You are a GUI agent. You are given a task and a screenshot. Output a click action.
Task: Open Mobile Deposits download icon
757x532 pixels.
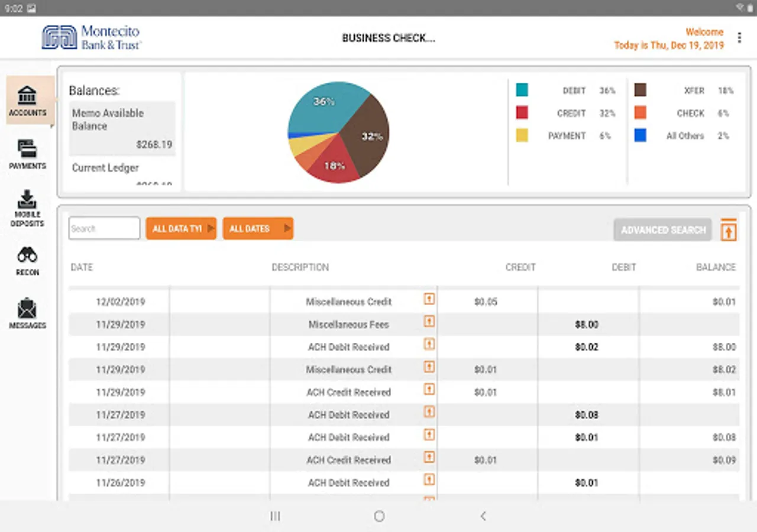(27, 200)
